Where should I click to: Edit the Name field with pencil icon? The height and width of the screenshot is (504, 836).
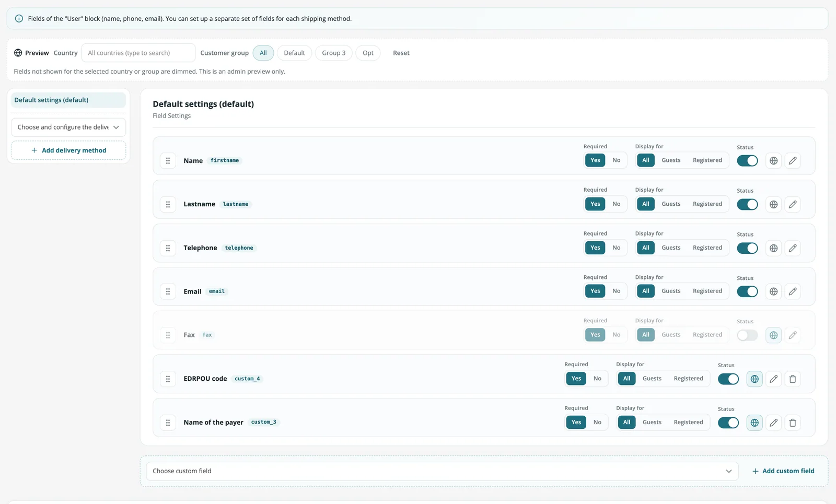793,161
